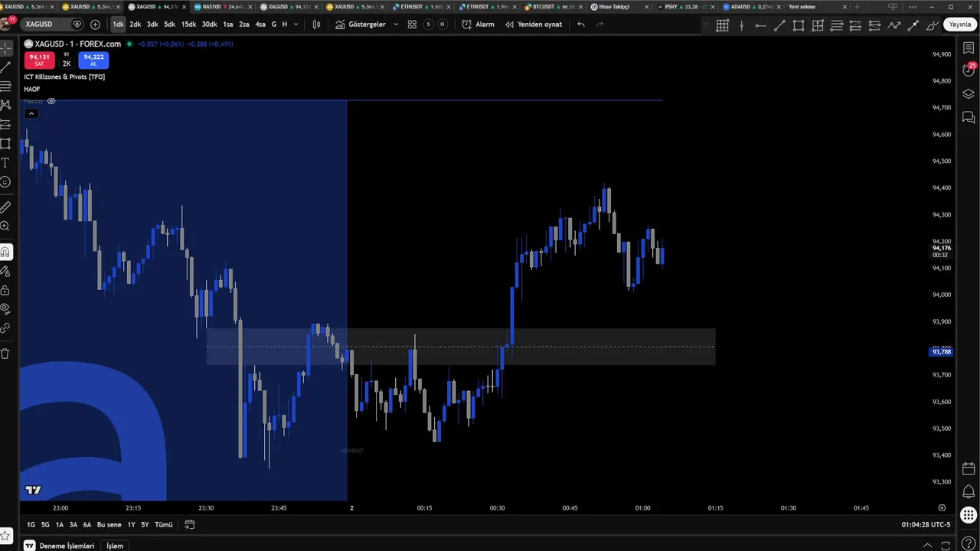Select the vertical line favorite tool
Viewport: 980px width, 551px height.
tap(741, 25)
